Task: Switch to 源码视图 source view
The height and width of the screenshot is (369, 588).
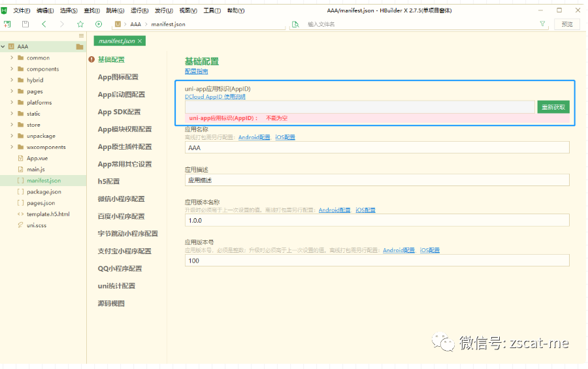Action: tap(111, 304)
